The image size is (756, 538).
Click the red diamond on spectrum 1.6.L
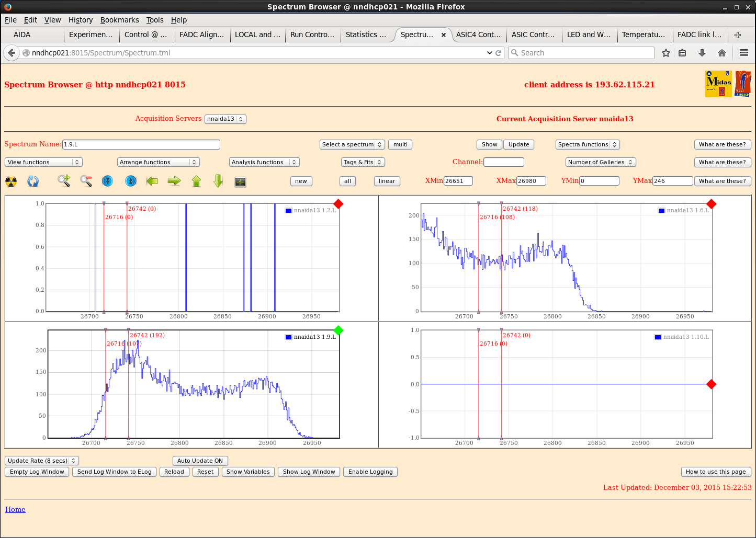(x=711, y=204)
